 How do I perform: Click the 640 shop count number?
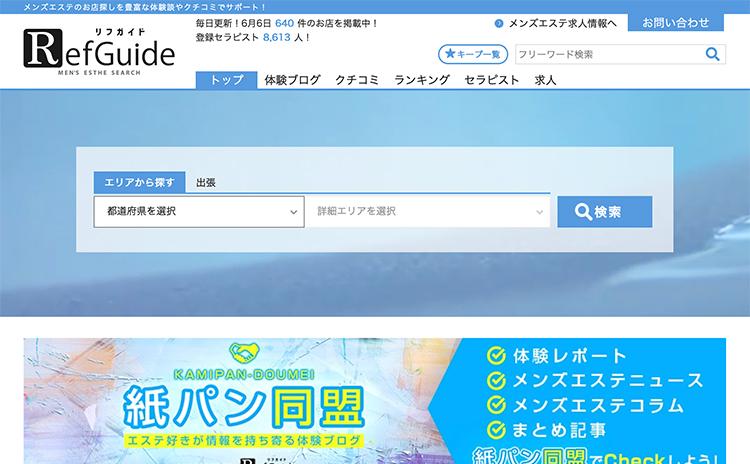click(x=285, y=23)
